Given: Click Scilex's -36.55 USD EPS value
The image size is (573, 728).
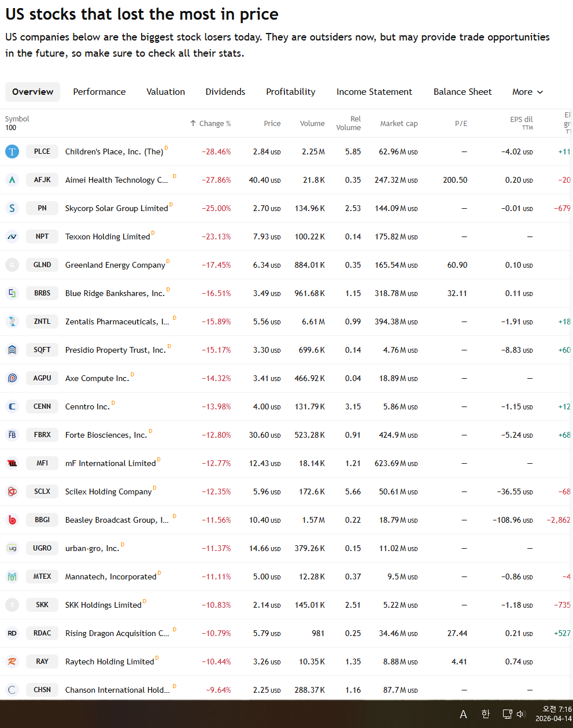Looking at the screenshot, I should (x=515, y=492).
